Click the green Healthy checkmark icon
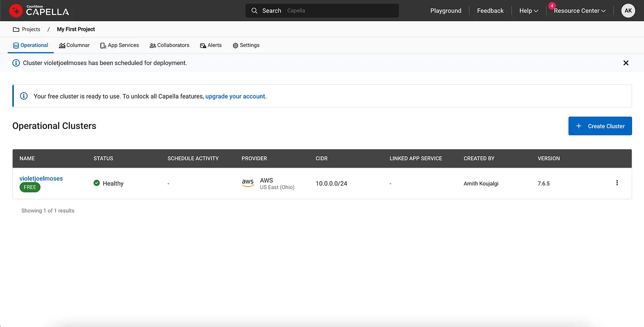The image size is (644, 327). pos(97,183)
